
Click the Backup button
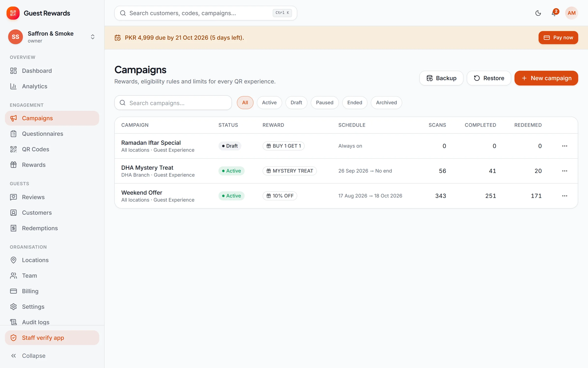[x=441, y=78]
